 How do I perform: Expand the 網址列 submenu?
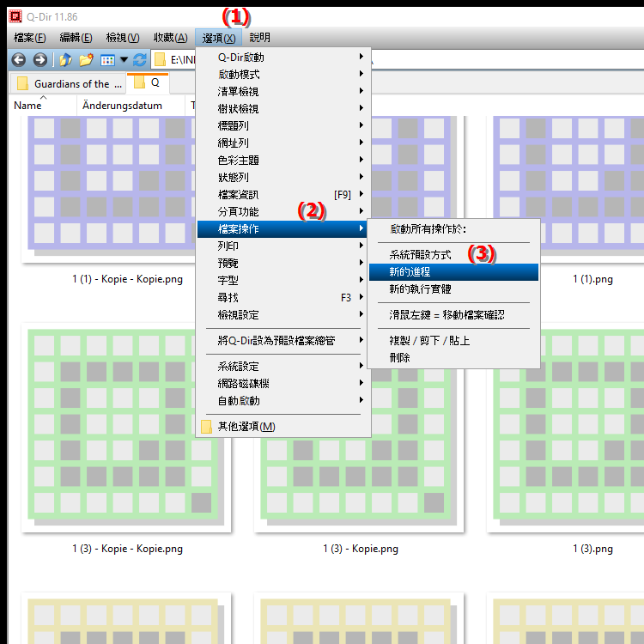click(x=283, y=143)
